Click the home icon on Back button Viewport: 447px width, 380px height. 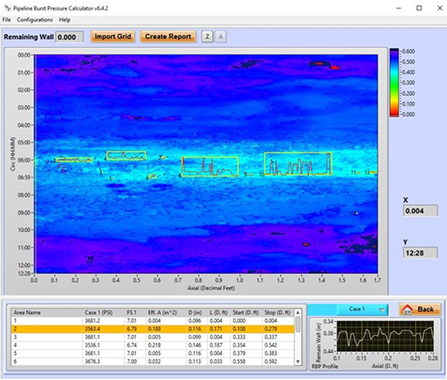point(407,309)
